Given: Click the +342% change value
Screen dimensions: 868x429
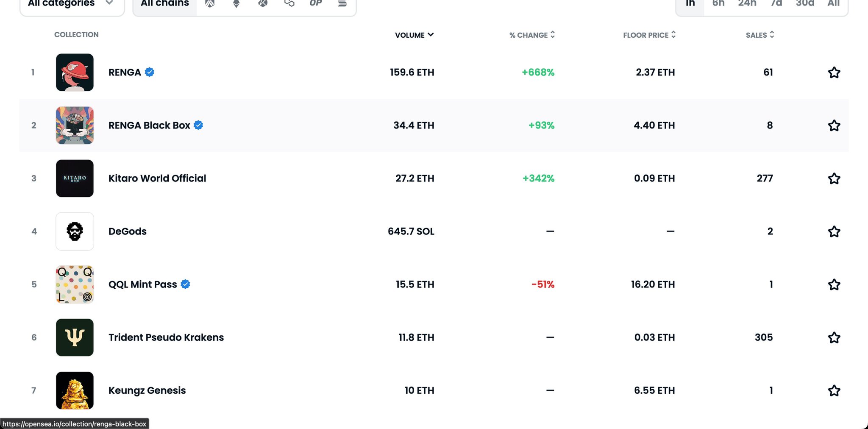Looking at the screenshot, I should [538, 178].
